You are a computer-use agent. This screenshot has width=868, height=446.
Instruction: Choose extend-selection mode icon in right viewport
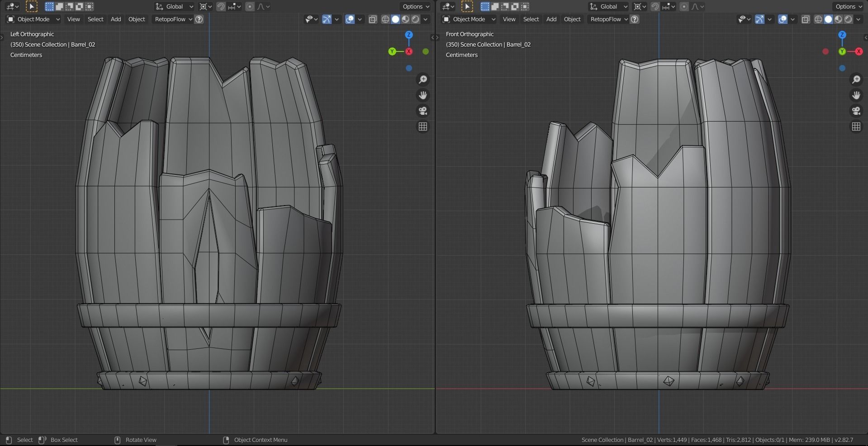click(x=495, y=6)
